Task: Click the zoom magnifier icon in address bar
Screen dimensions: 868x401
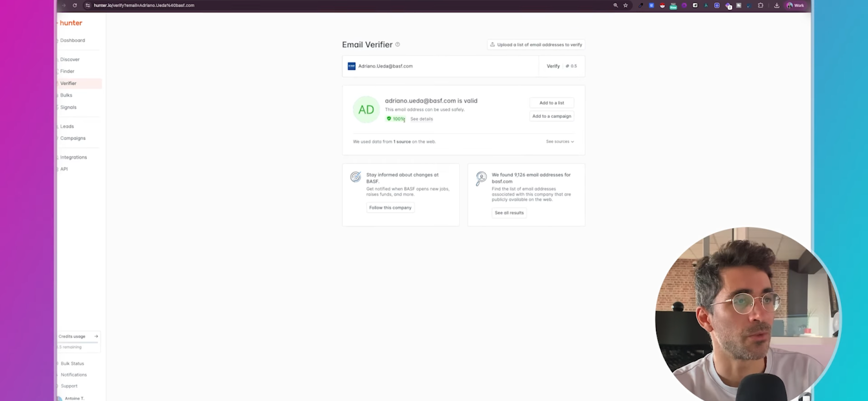Action: [x=615, y=5]
